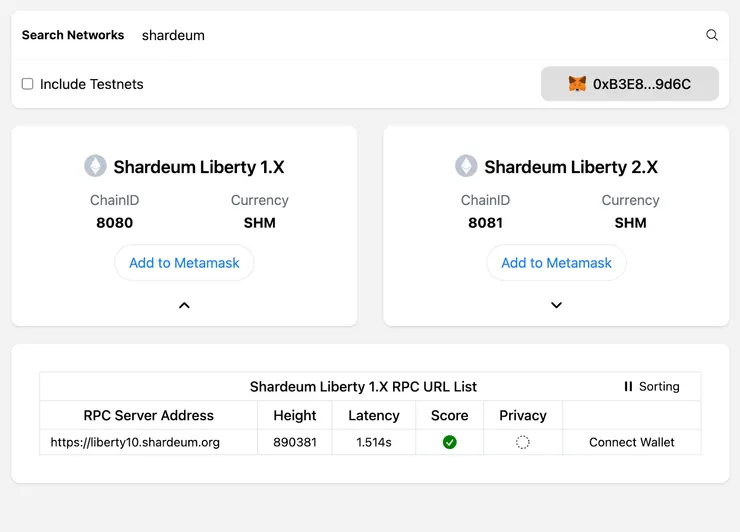Screen dimensions: 740x532
Task: Click the Privacy column header
Action: 523,415
